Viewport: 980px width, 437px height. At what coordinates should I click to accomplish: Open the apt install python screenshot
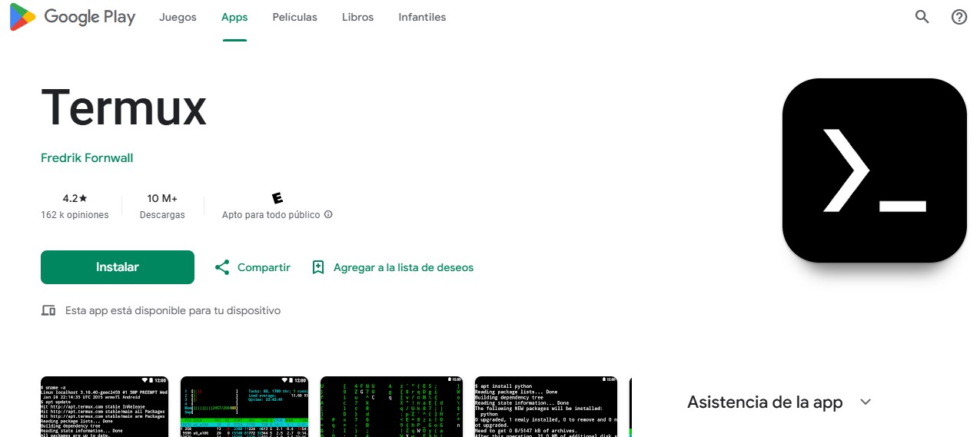546,407
